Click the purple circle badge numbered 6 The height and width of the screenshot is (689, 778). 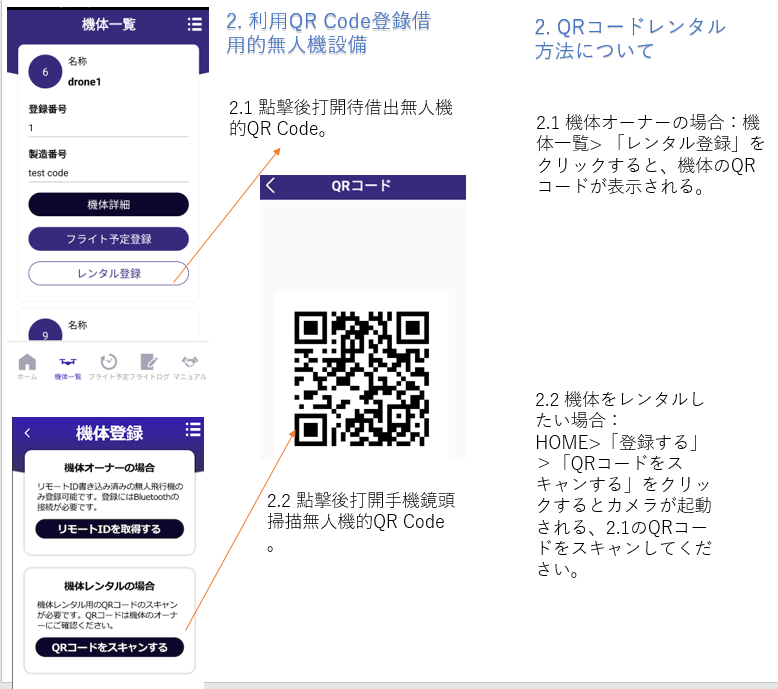tap(45, 72)
